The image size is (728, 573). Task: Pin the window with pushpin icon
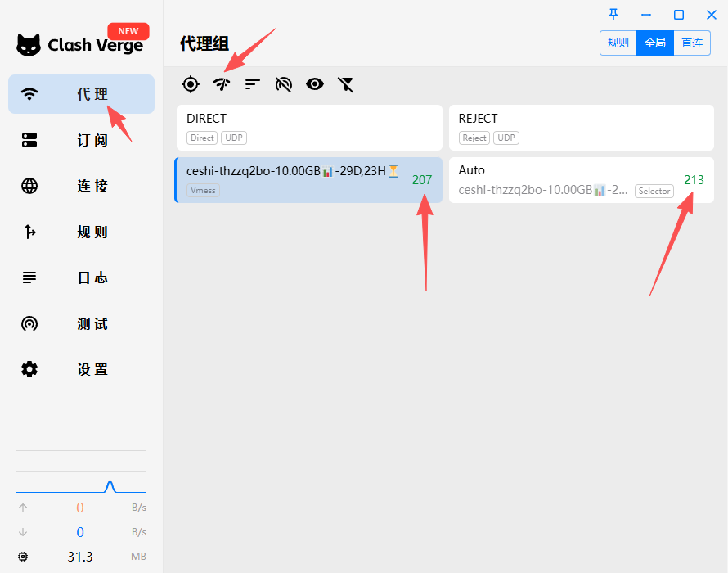[x=613, y=15]
